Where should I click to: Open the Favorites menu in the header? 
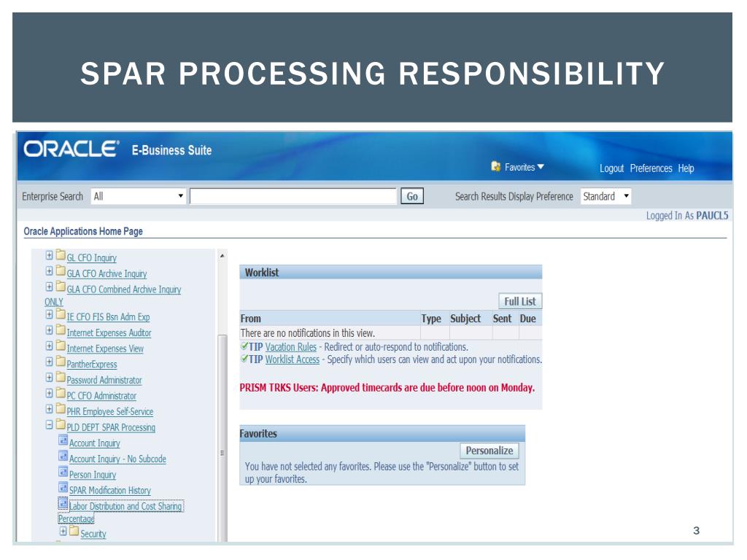tap(524, 167)
